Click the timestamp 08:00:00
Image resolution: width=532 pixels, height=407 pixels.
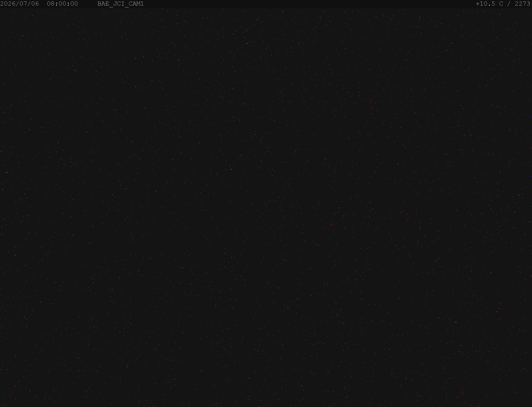coord(62,4)
